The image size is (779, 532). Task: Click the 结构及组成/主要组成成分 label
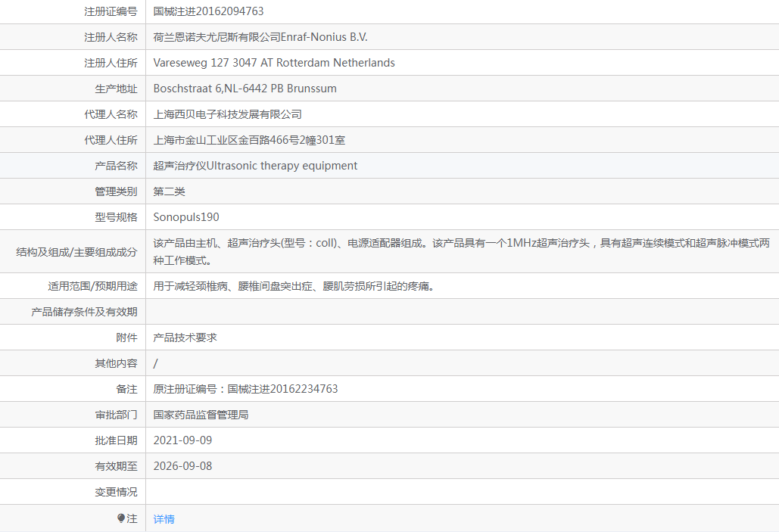point(76,252)
